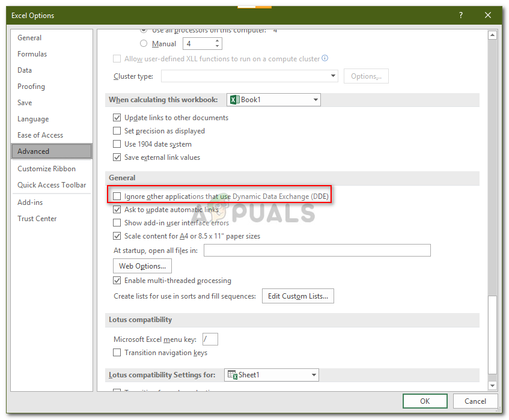The width and height of the screenshot is (509, 420).
Task: Enable Set precision as displayed
Action: coord(117,131)
